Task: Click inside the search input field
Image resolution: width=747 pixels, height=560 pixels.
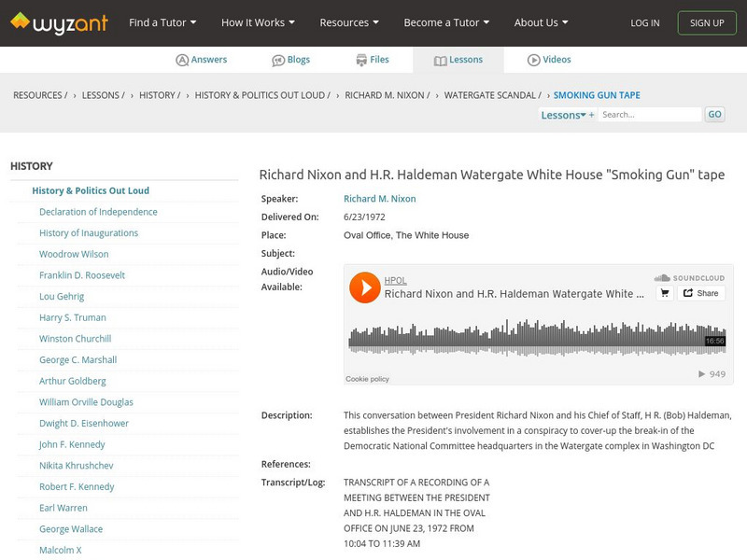Action: click(651, 114)
